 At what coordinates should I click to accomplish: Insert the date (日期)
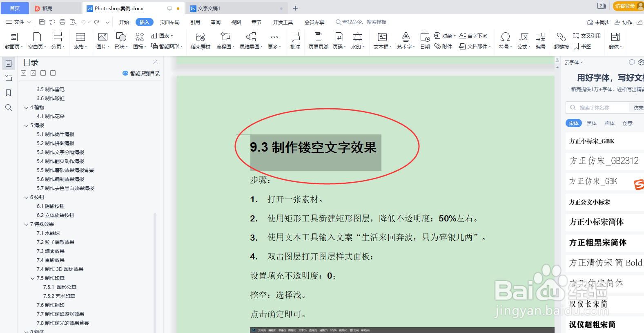(425, 41)
